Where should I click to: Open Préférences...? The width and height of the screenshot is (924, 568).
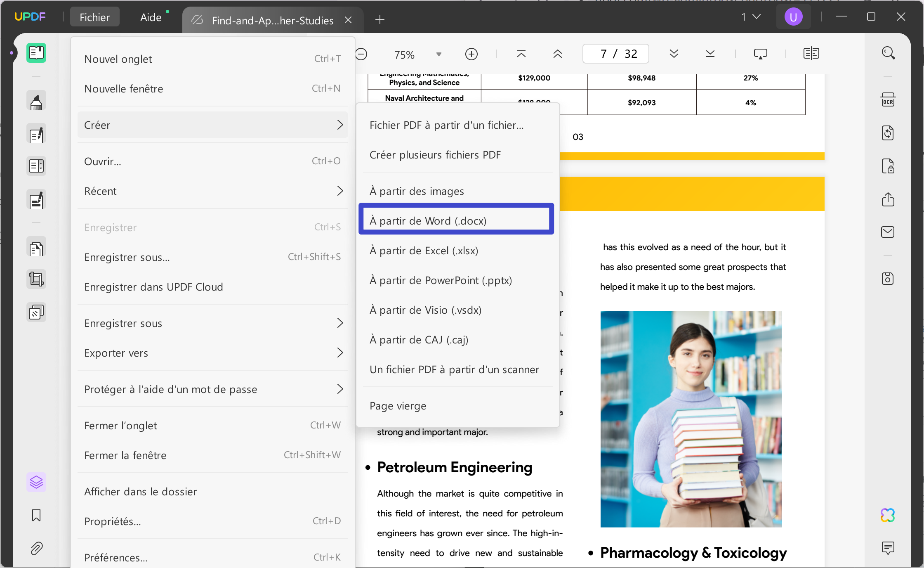pos(213,557)
